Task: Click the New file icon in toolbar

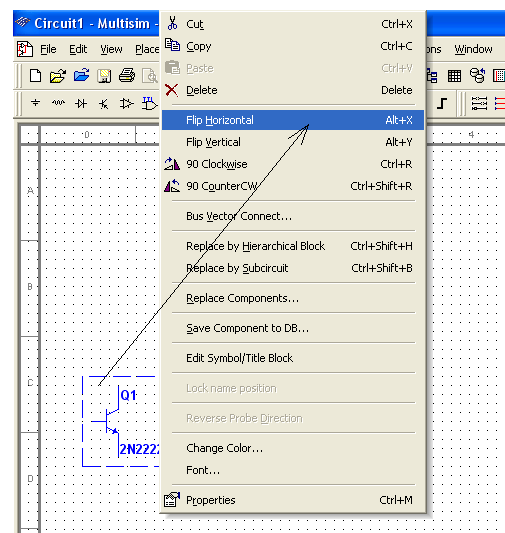Action: pyautogui.click(x=35, y=75)
